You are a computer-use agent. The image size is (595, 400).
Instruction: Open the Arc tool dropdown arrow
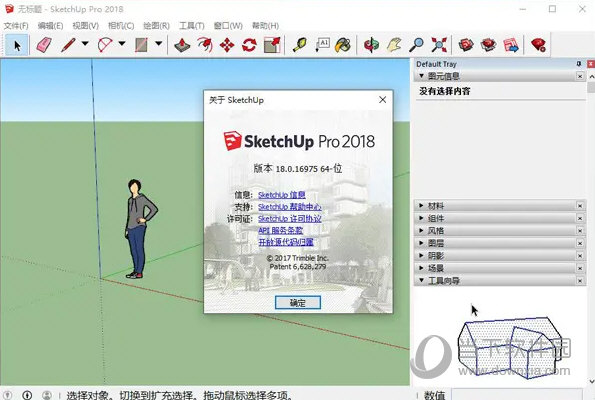pos(122,44)
